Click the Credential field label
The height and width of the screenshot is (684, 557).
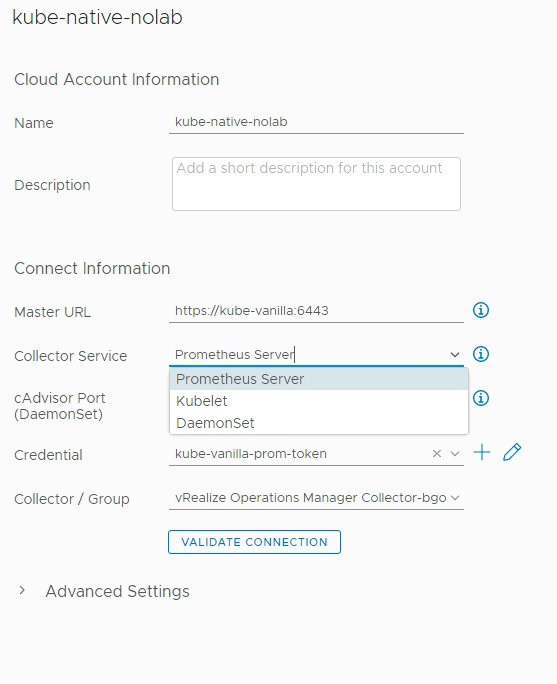[x=48, y=455]
